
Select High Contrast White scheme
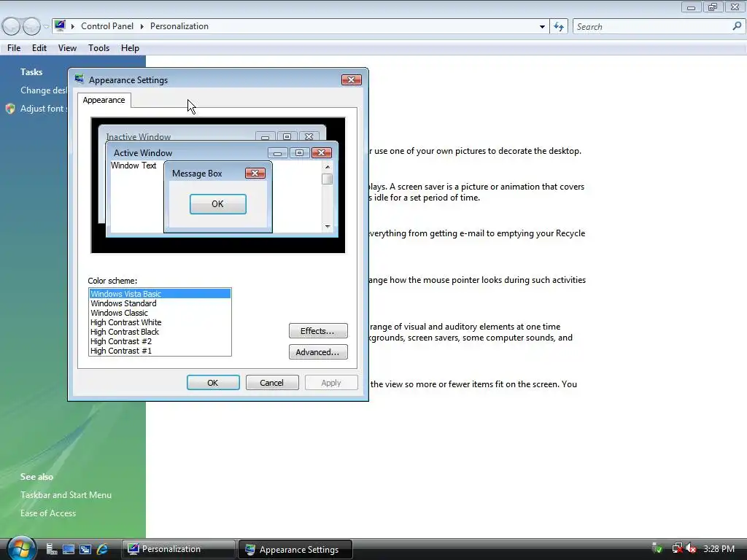click(160, 322)
